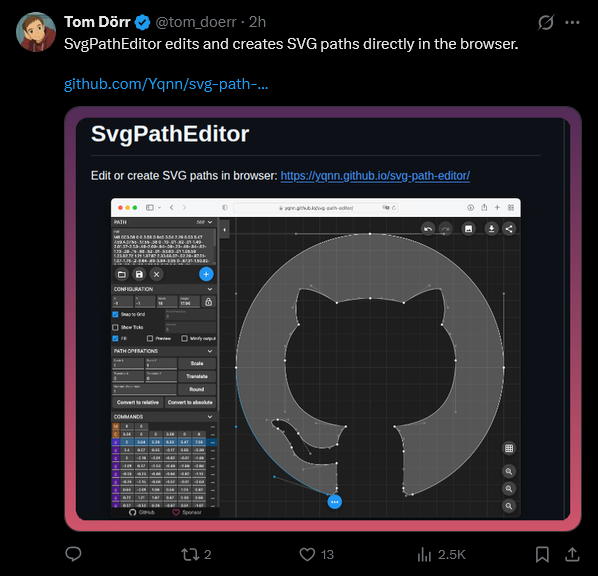Image resolution: width=598 pixels, height=576 pixels.
Task: Collapse the Configuration section chevron
Action: click(x=210, y=289)
